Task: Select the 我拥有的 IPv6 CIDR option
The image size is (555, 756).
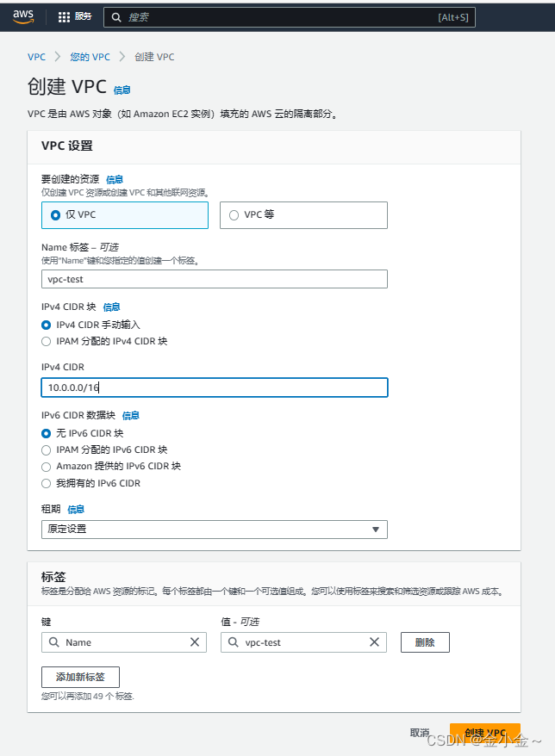Action: pos(46,483)
